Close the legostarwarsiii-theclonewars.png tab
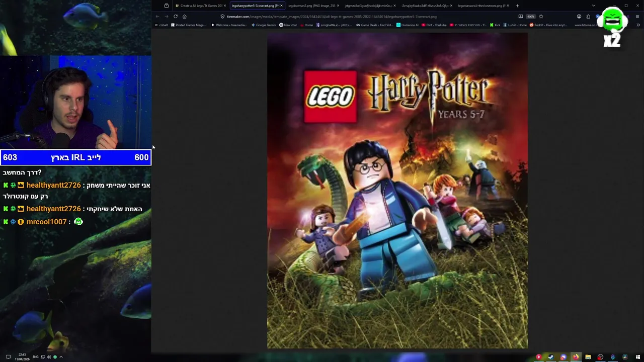 click(508, 6)
